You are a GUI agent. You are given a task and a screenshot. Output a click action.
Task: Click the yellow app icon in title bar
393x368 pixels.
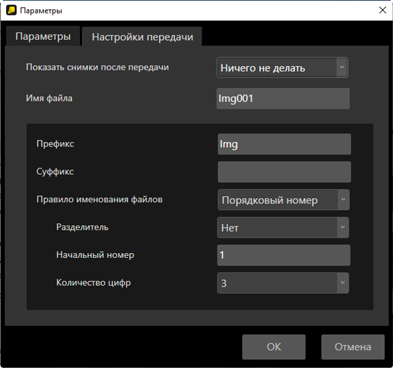point(11,10)
